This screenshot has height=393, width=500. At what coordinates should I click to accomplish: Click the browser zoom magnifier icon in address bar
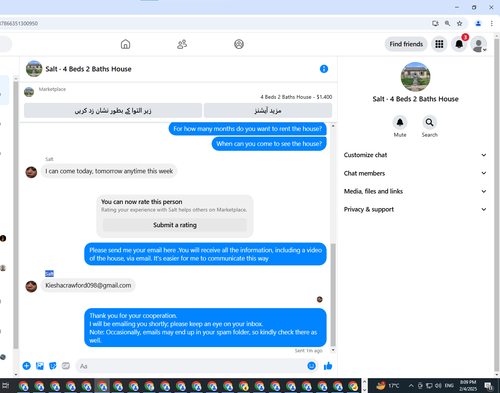coord(447,23)
